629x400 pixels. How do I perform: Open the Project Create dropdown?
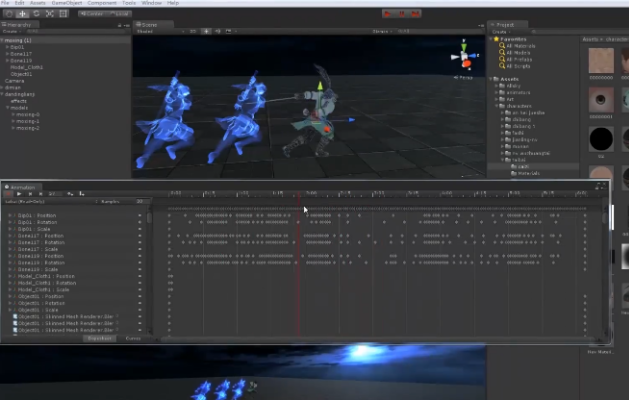click(501, 32)
